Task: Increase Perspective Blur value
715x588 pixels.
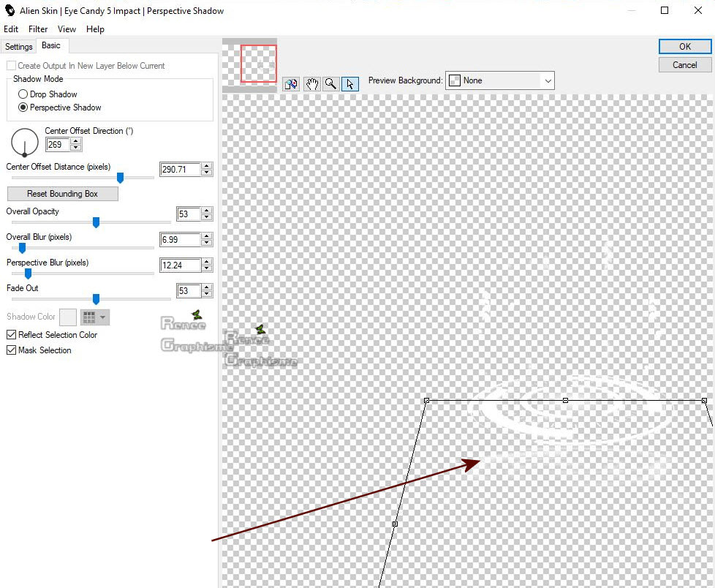Action: point(207,262)
